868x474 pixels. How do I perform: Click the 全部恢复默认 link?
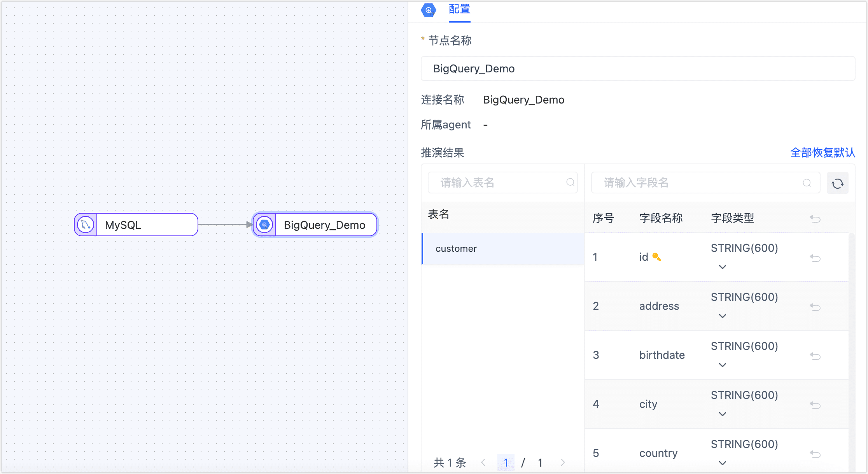pyautogui.click(x=822, y=153)
